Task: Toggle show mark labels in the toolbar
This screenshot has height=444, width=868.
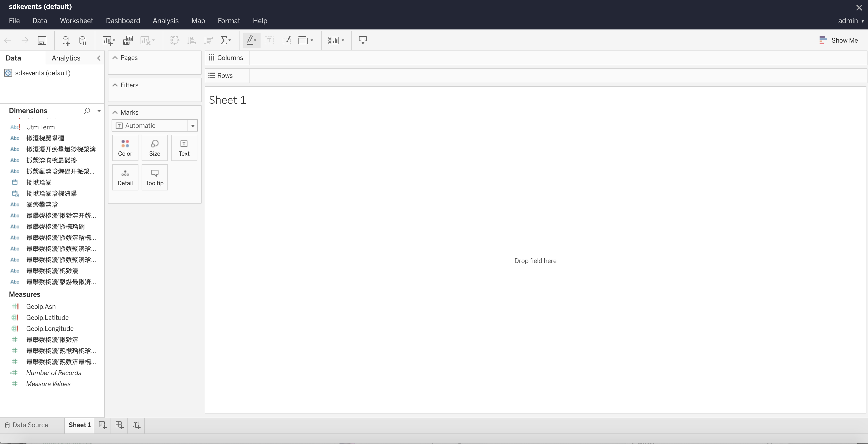Action: coord(269,41)
